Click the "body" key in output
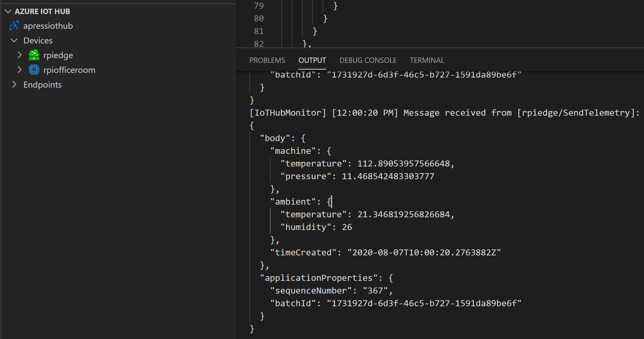This screenshot has height=339, width=644. 275,138
